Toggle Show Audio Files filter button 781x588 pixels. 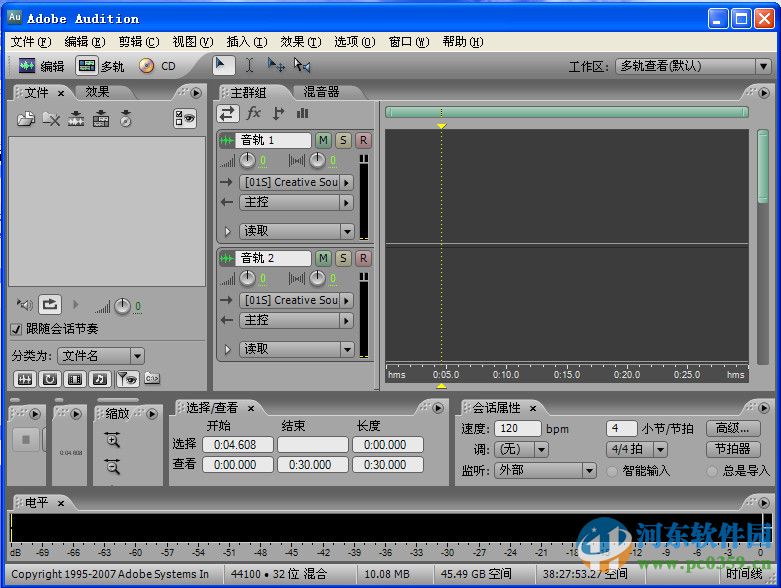pyautogui.click(x=24, y=379)
